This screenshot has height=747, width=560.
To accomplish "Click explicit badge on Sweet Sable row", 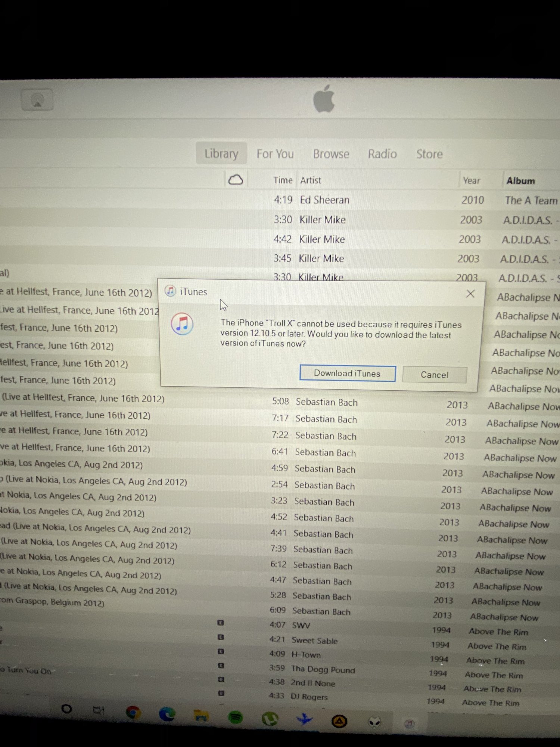I will 221,637.
